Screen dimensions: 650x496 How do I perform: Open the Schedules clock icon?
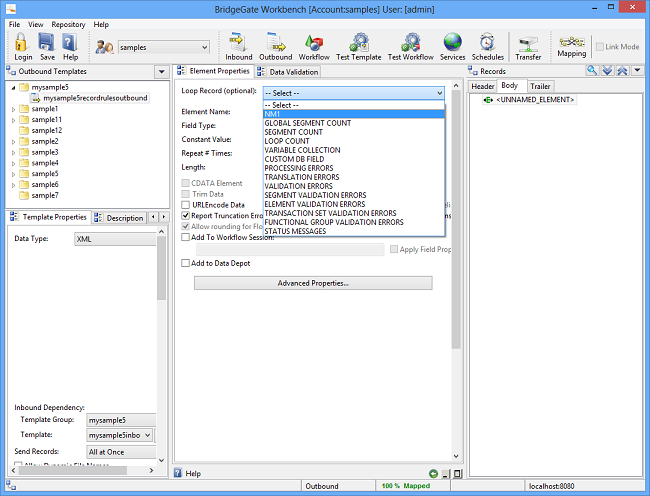(487, 43)
